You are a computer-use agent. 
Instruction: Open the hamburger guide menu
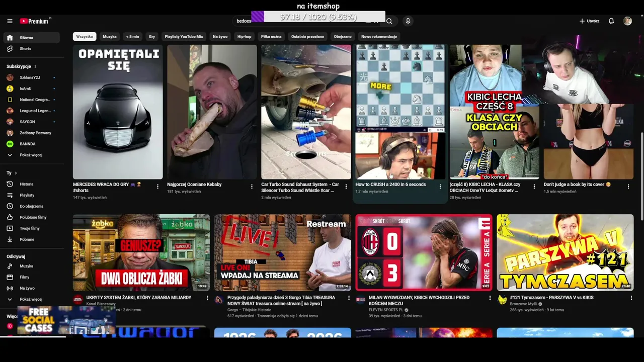pyautogui.click(x=10, y=21)
